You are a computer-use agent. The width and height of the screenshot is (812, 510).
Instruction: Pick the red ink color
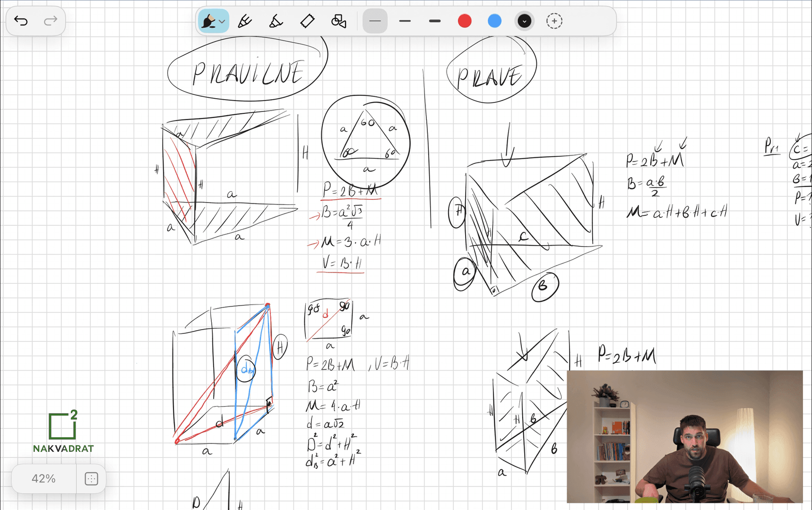[x=465, y=21]
